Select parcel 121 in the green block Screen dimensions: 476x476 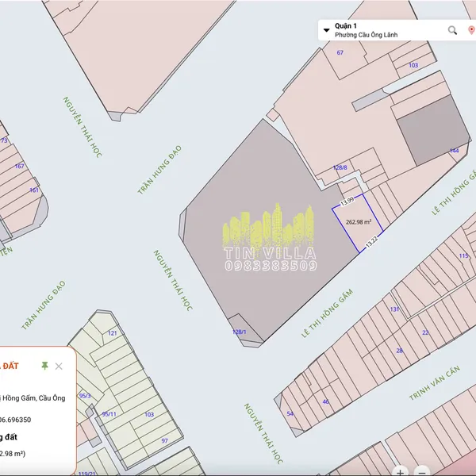click(x=112, y=333)
